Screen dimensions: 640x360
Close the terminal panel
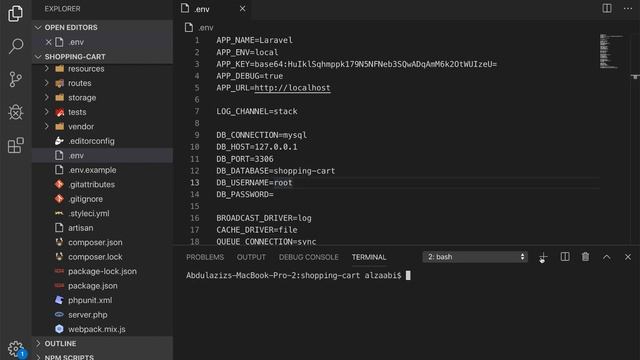[x=628, y=257]
